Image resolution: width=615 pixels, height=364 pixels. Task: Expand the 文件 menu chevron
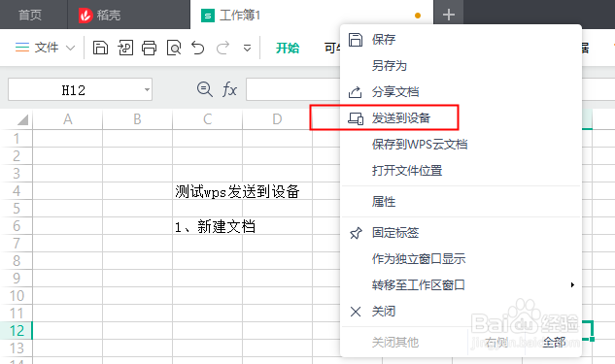71,49
